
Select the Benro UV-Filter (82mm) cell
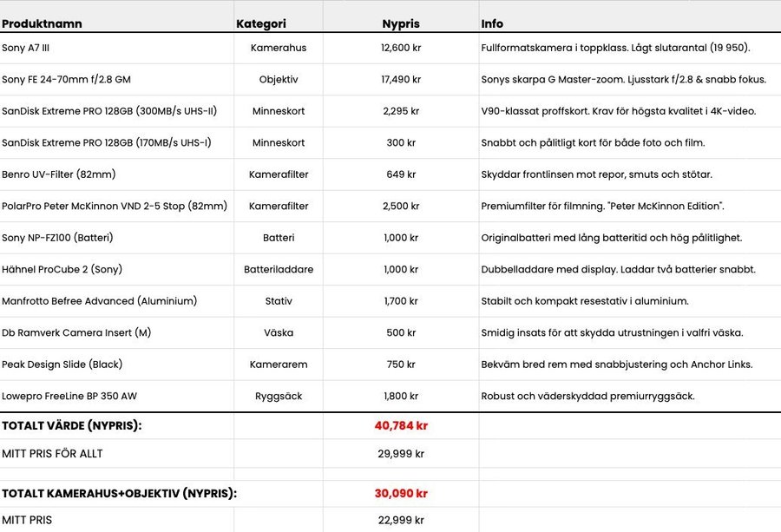tap(58, 174)
